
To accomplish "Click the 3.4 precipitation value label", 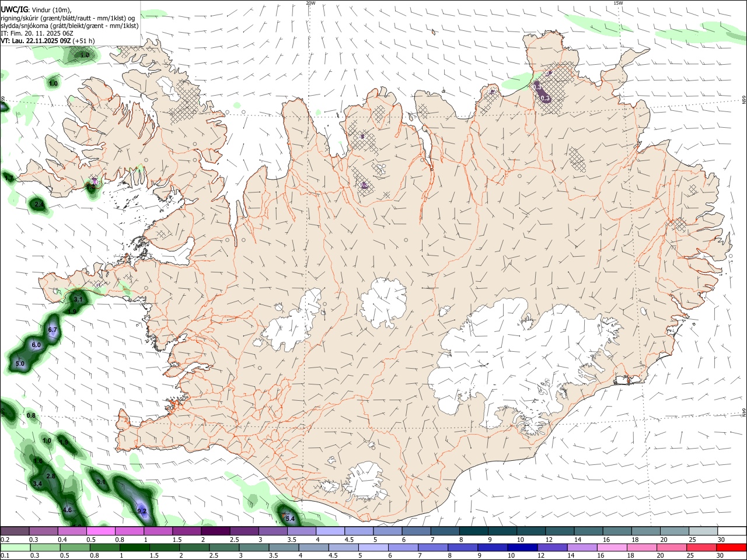I will click(x=38, y=484).
